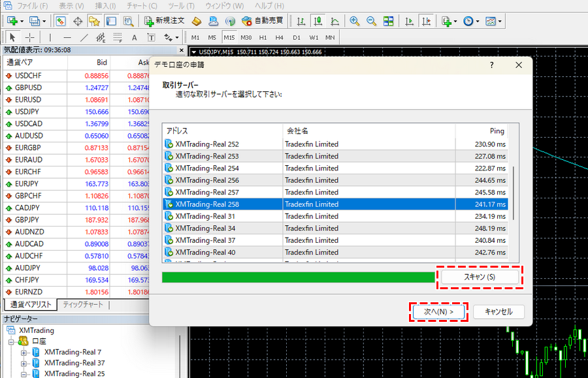This screenshot has width=588, height=378.
Task: Switch to candlestick chart icon
Action: tap(318, 21)
